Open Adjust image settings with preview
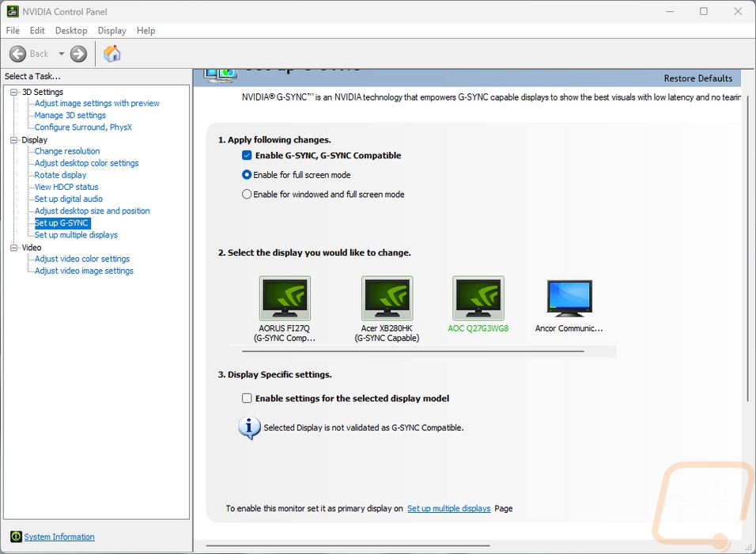Viewport: 756px width, 554px height. (97, 103)
